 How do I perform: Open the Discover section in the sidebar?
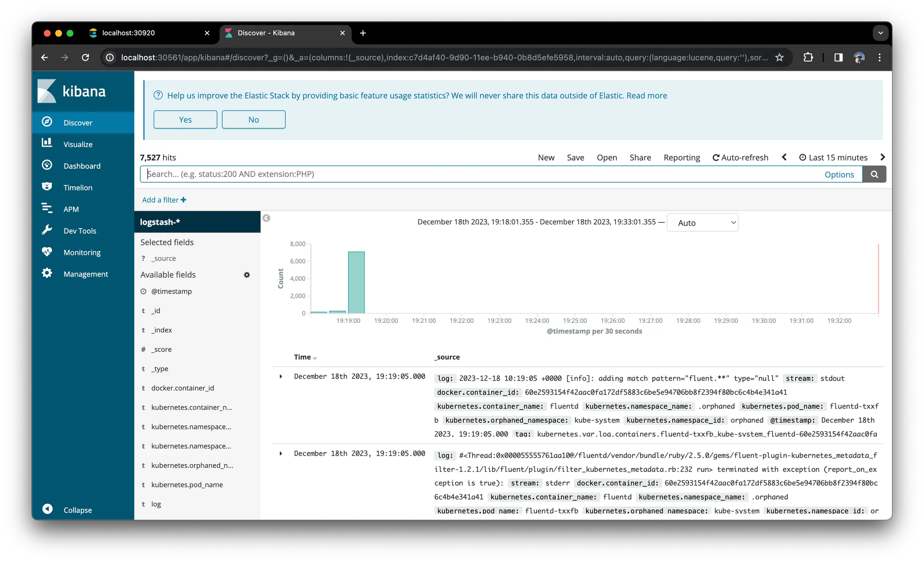pos(78,123)
